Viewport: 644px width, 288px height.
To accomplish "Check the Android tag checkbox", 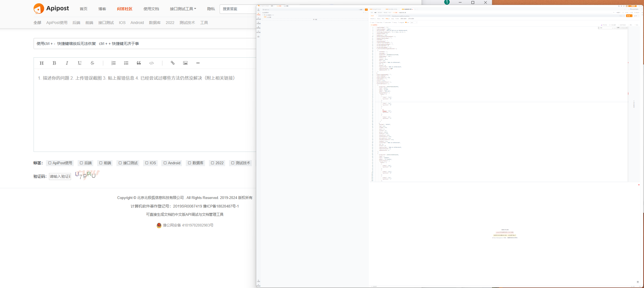I will [165, 163].
